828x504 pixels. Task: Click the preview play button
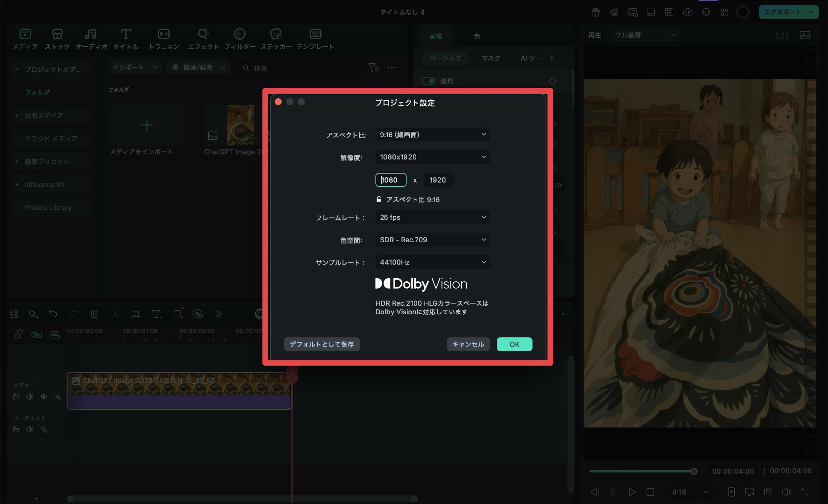[x=632, y=492]
